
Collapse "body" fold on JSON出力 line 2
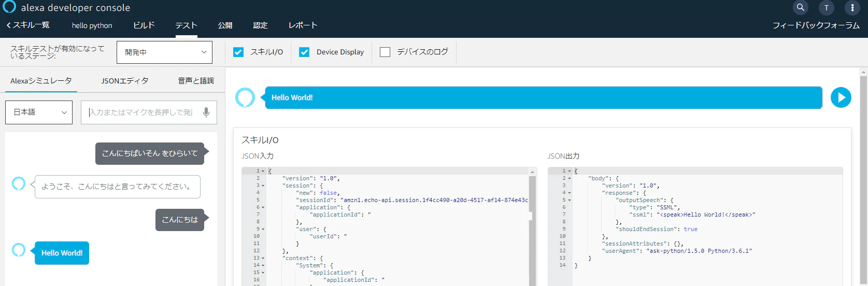570,178
